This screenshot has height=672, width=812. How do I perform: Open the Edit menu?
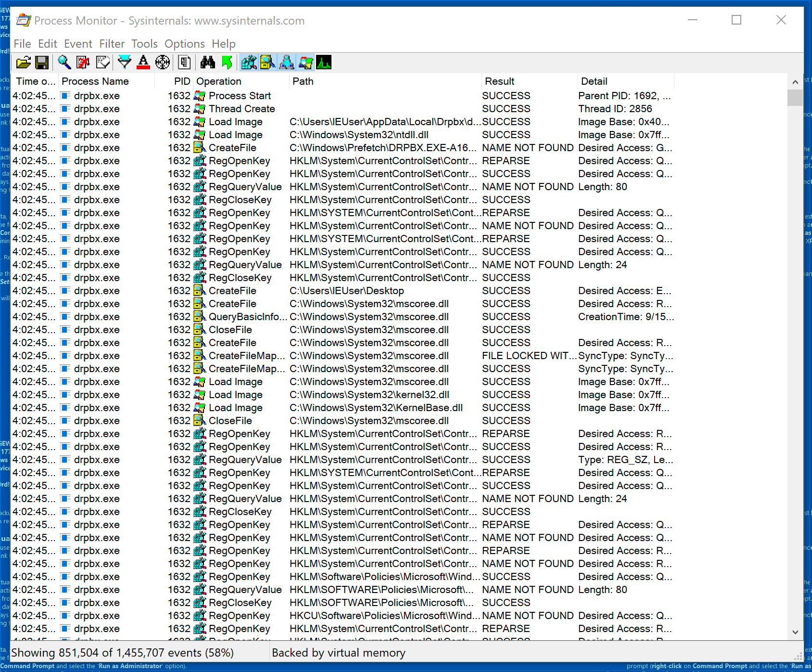tap(48, 44)
